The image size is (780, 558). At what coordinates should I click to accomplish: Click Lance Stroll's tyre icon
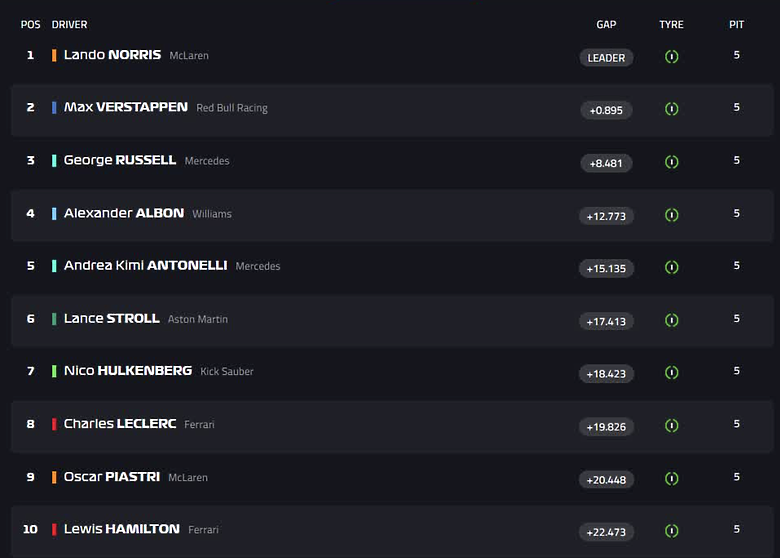672,320
